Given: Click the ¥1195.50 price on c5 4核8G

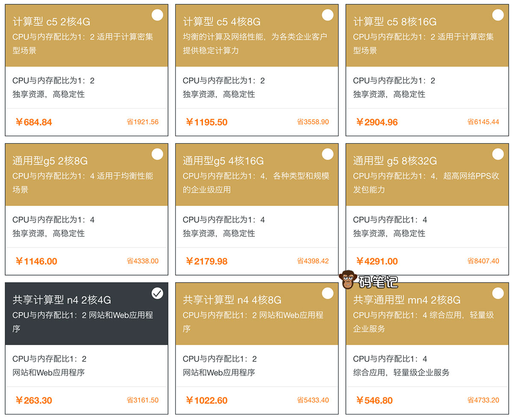Looking at the screenshot, I should pyautogui.click(x=206, y=122).
